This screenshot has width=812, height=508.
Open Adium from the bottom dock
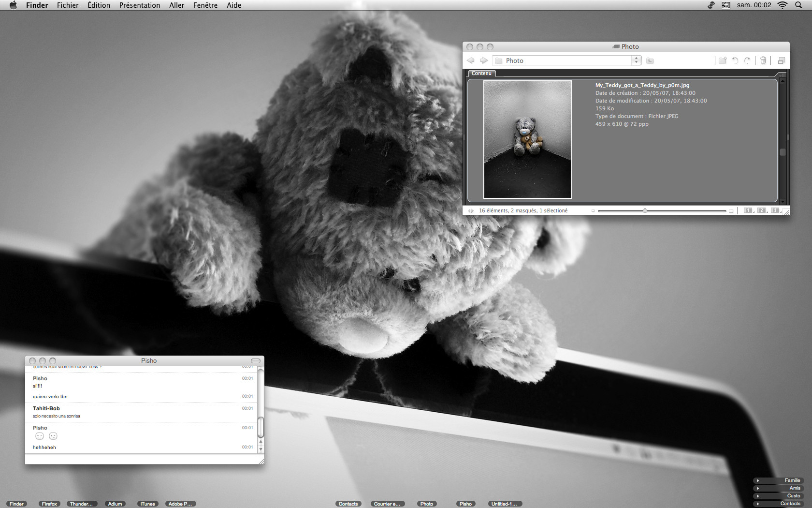click(x=115, y=504)
